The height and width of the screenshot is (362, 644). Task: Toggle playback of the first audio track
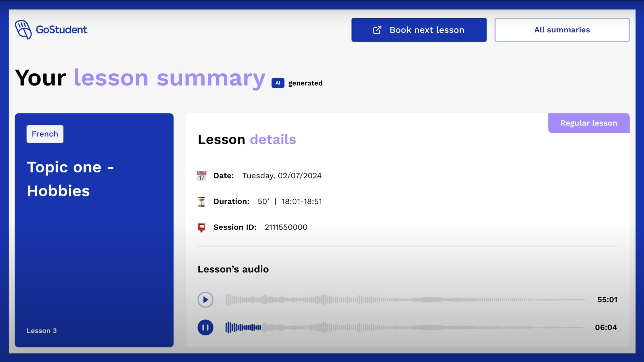[x=205, y=300]
